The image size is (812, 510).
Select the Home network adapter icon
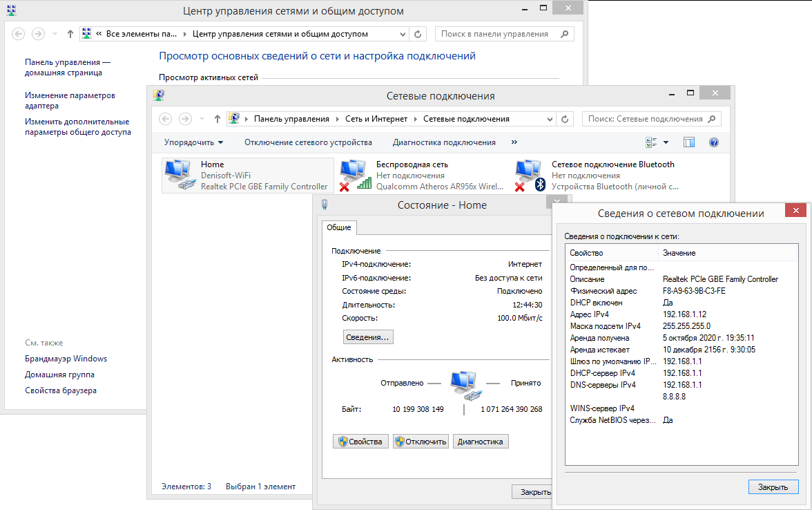(x=179, y=176)
